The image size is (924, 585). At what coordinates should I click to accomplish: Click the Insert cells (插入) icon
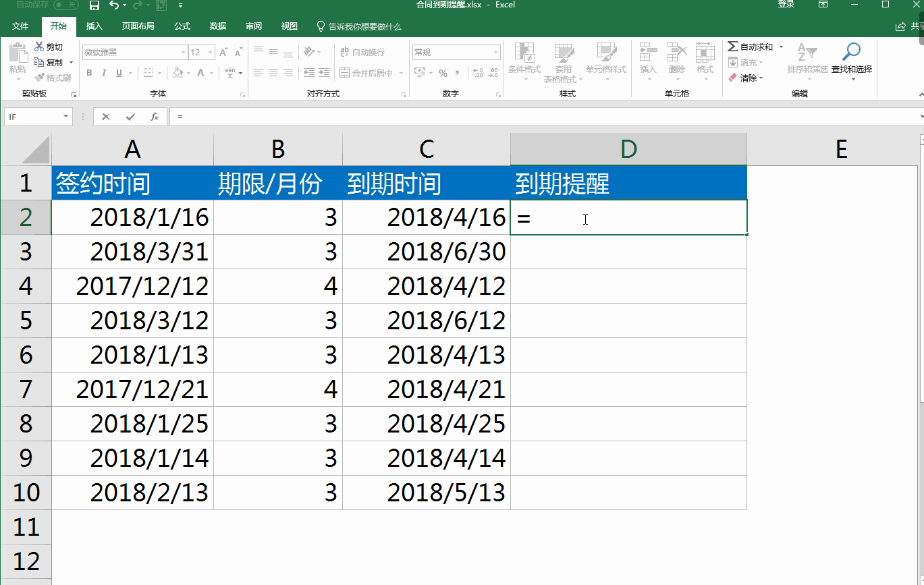[648, 53]
